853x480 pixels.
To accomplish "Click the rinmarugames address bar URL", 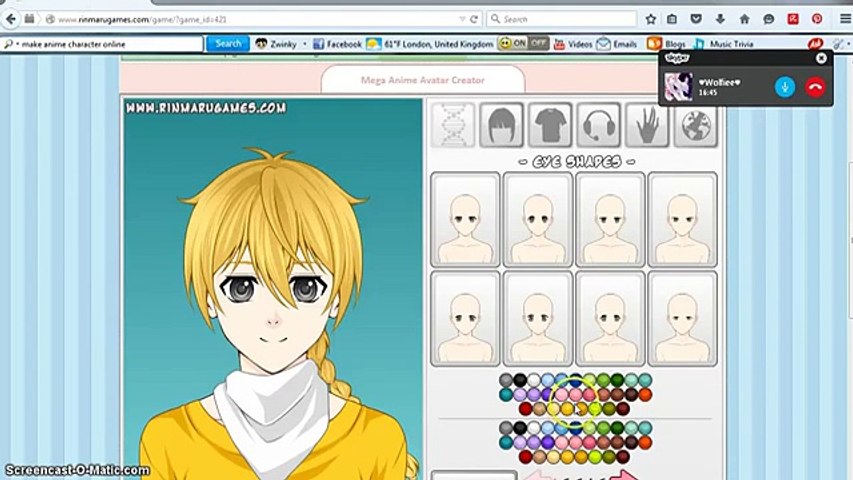I will [142, 20].
